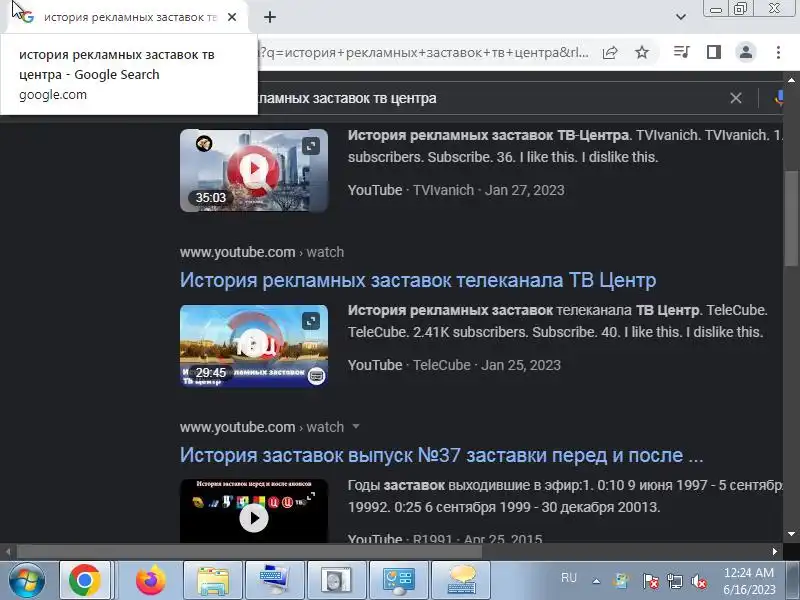Launch Firefox from the taskbar

click(x=151, y=580)
